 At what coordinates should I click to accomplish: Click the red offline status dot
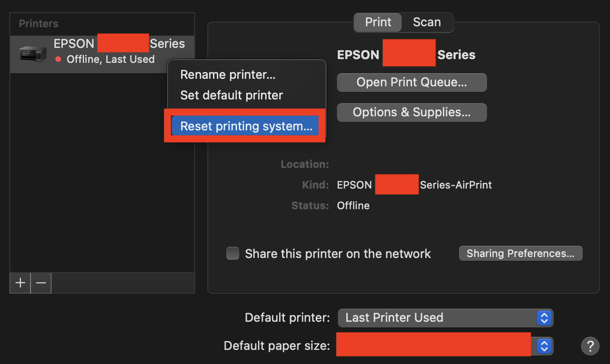pyautogui.click(x=58, y=59)
